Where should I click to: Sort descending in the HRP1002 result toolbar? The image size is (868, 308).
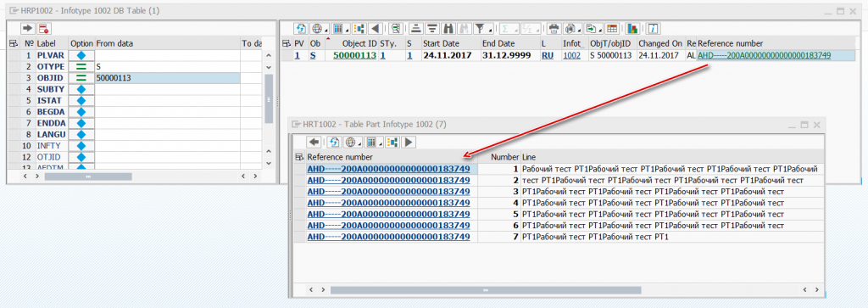(432, 28)
